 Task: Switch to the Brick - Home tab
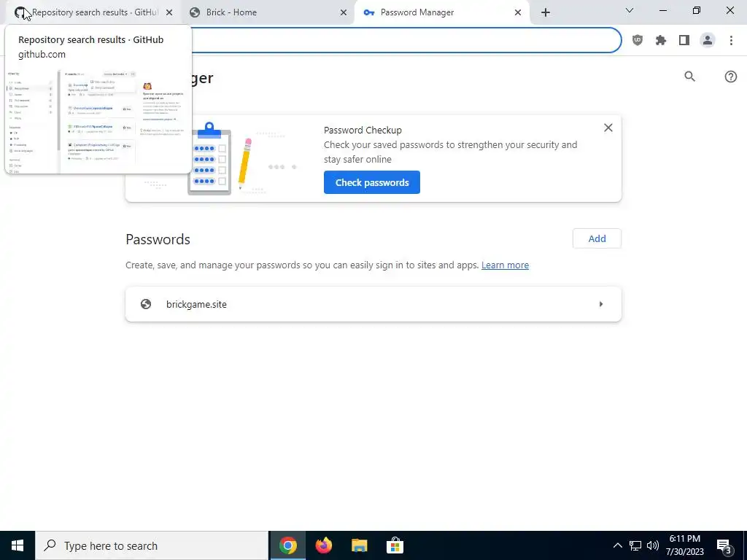pyautogui.click(x=267, y=12)
